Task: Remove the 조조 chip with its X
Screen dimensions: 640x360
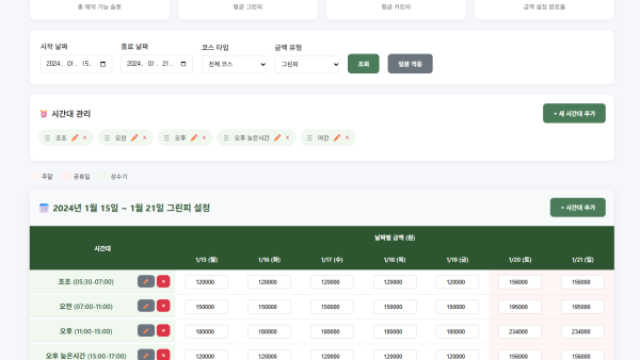Action: coord(85,138)
